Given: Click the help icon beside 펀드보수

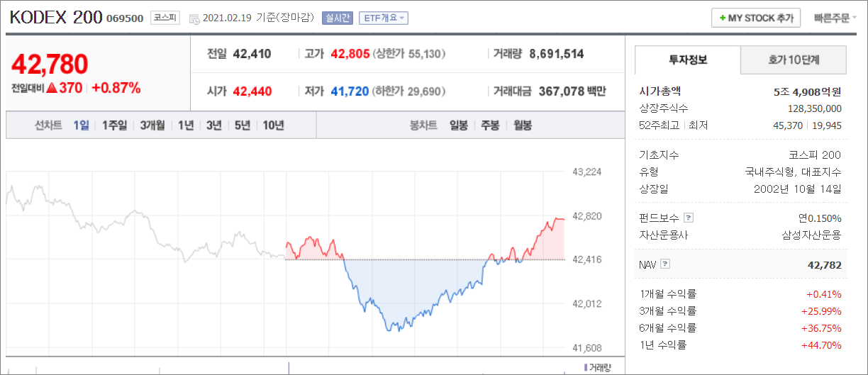Looking at the screenshot, I should tap(688, 218).
